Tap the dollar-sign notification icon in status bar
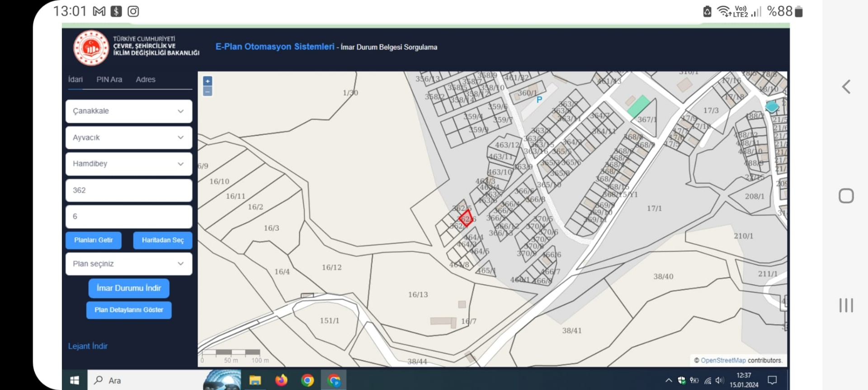868x390 pixels. 116,11
